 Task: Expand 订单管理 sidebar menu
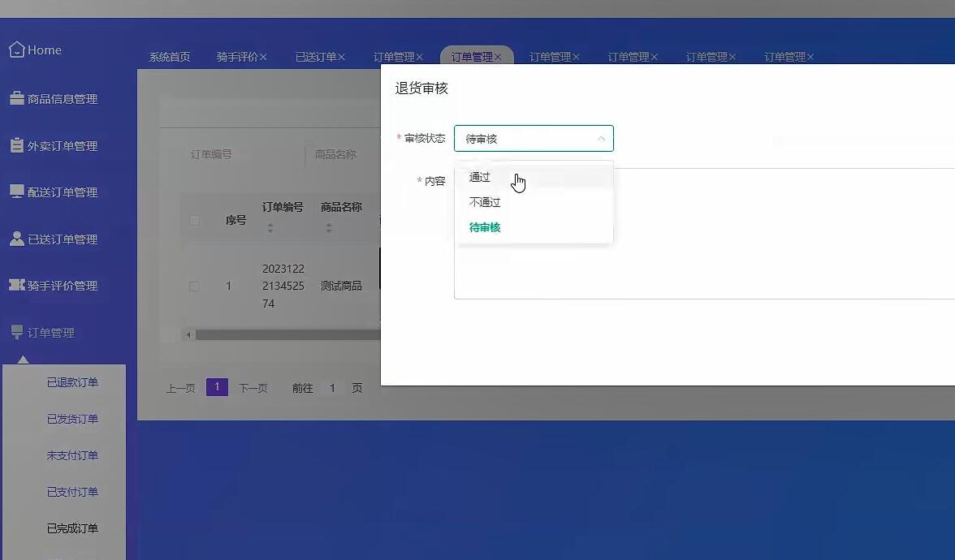pos(50,333)
